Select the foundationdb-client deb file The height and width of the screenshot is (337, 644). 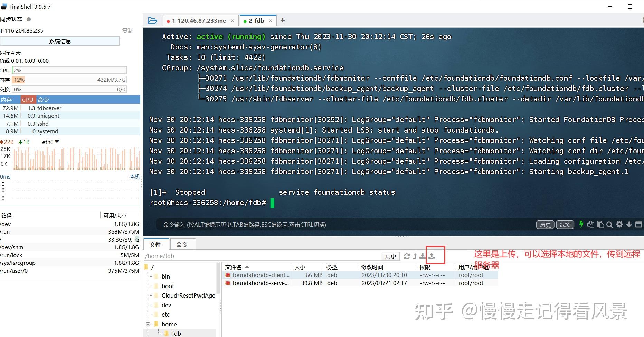pyautogui.click(x=260, y=275)
